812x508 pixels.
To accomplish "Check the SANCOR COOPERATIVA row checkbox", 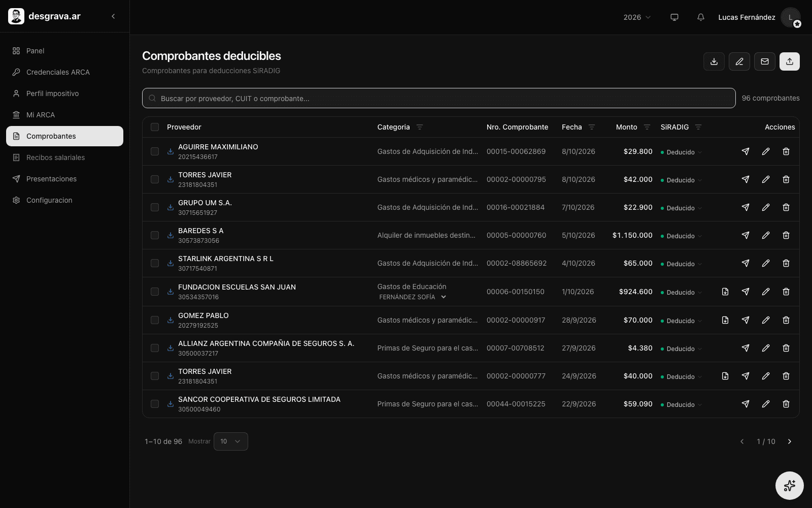I will (155, 404).
